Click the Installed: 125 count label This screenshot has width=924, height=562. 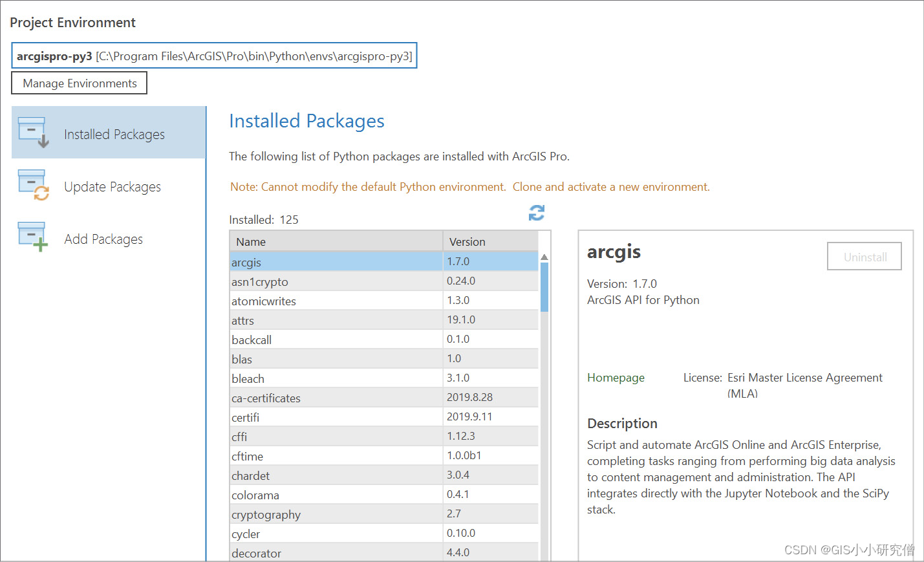(x=264, y=220)
